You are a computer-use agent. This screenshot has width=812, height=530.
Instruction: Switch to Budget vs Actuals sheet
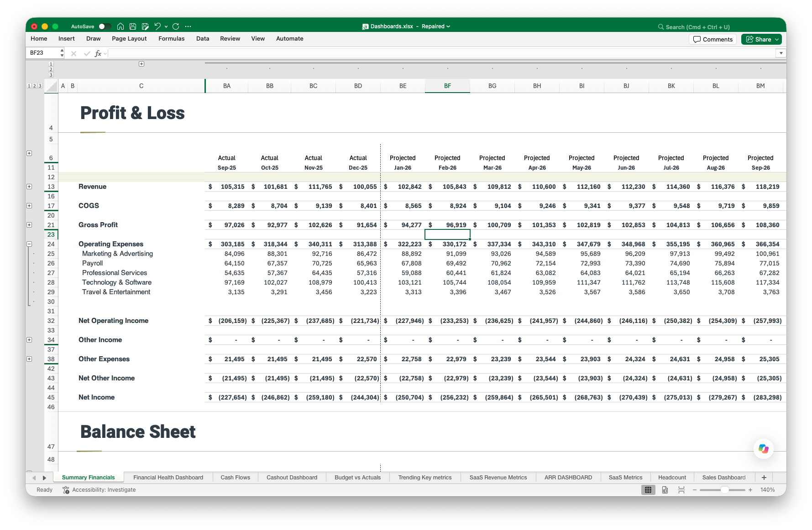tap(357, 478)
